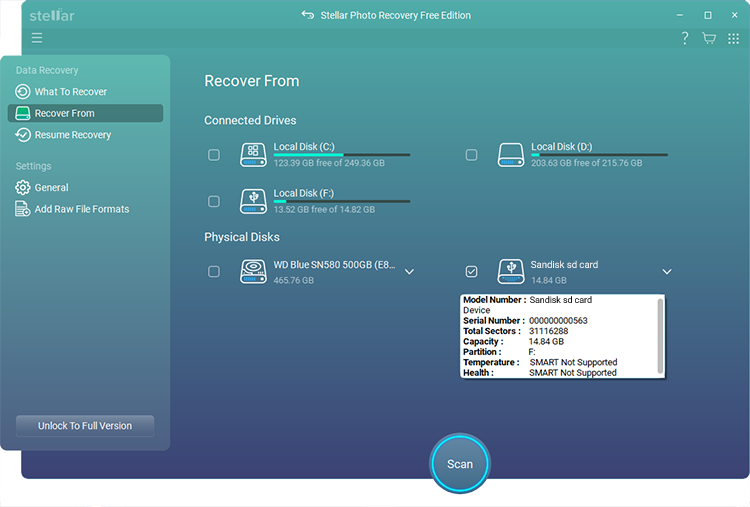Click the back arrow icon in title bar
Viewport: 750px width, 507px height.
click(308, 15)
